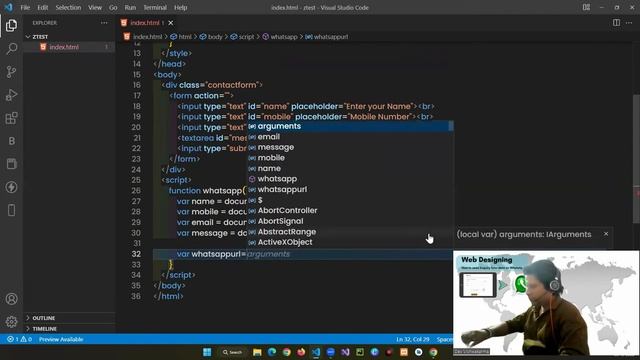This screenshot has width=640, height=360.
Task: Choose 'whatsappurl' in suggestion list
Action: [349, 189]
